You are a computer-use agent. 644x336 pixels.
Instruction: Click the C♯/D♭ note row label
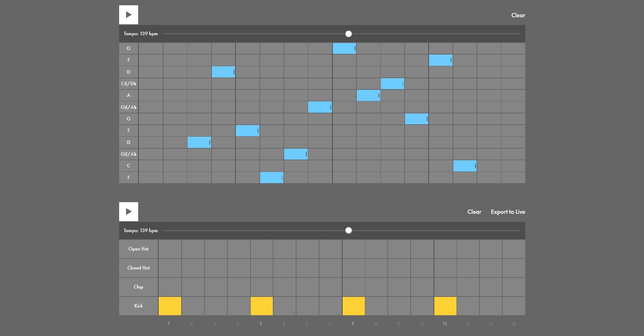129,83
